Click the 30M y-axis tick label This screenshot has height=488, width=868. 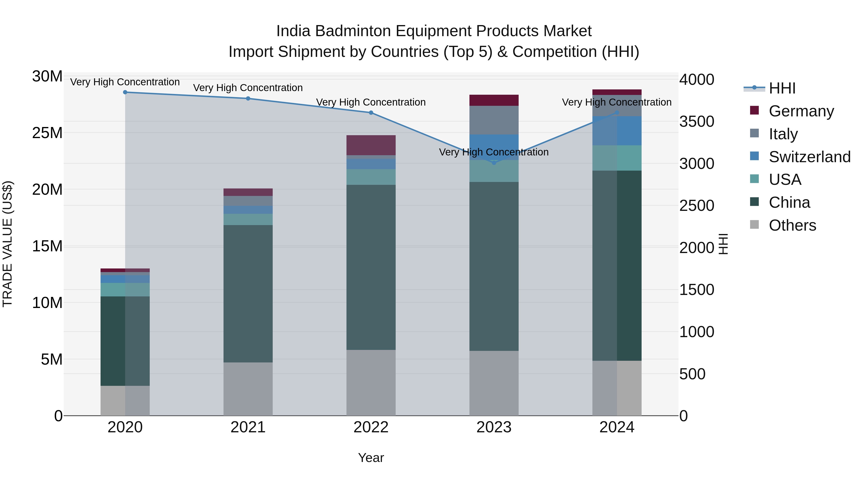[47, 76]
